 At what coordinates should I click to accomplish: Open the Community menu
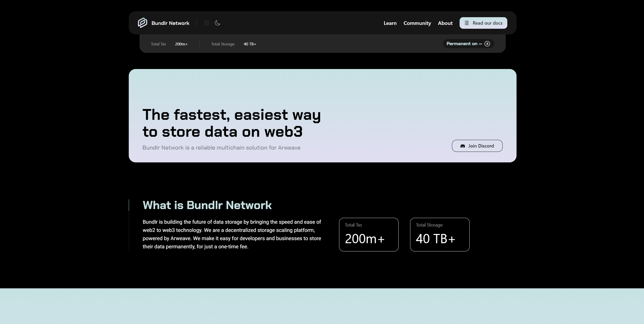click(x=417, y=23)
